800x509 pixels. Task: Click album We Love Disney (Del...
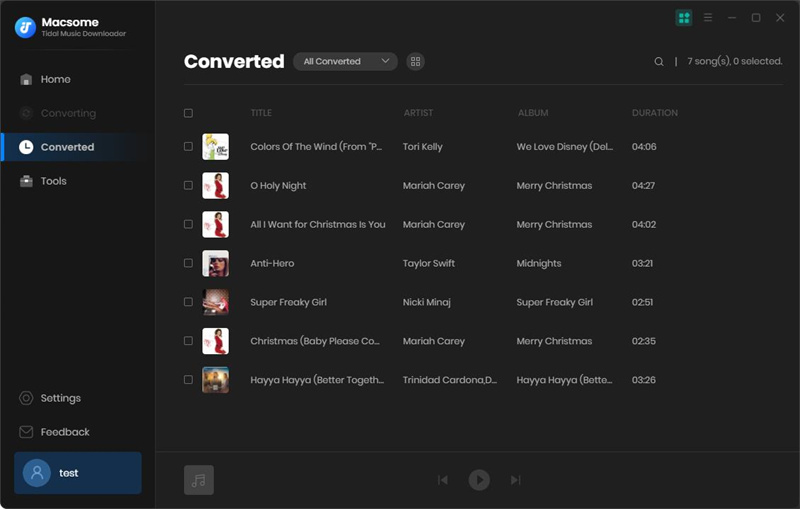(565, 147)
